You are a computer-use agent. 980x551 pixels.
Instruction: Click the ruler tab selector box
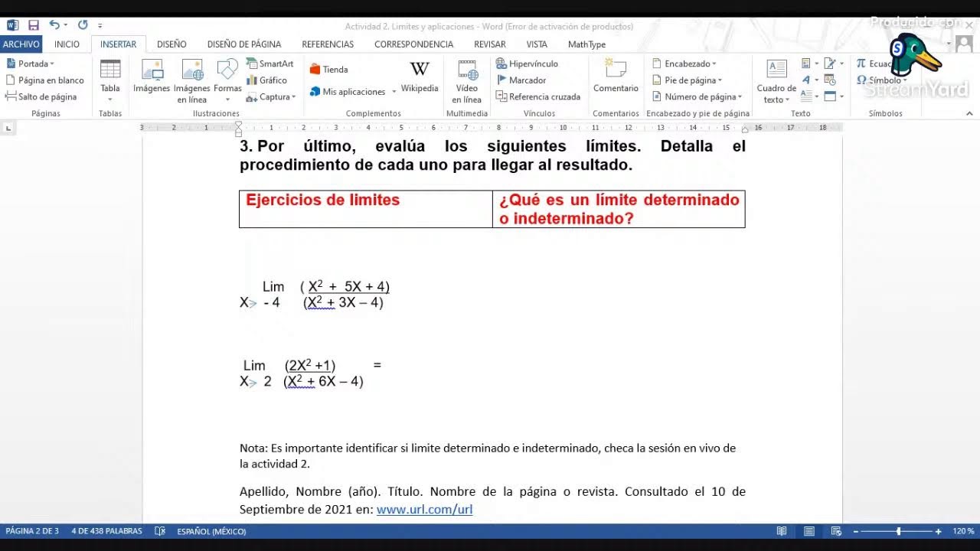coord(8,128)
